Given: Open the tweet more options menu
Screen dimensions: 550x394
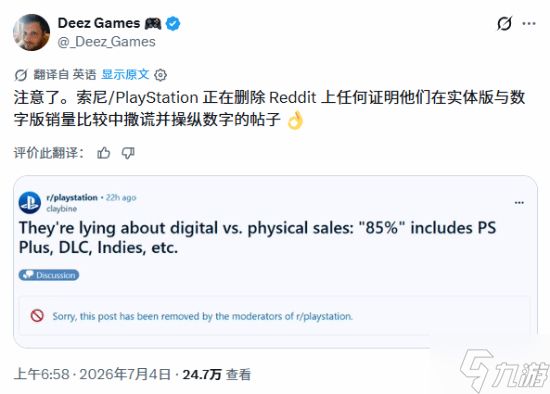Looking at the screenshot, I should [x=529, y=24].
